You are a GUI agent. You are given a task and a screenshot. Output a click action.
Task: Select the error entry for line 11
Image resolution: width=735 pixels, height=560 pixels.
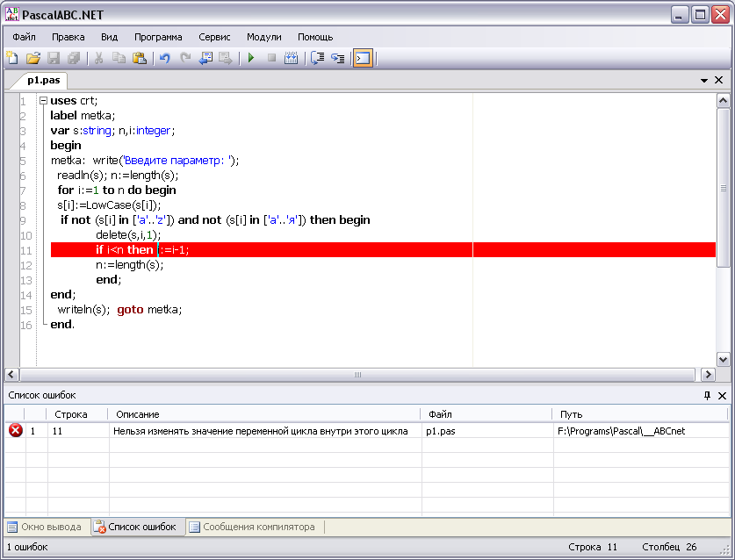tap(260, 431)
